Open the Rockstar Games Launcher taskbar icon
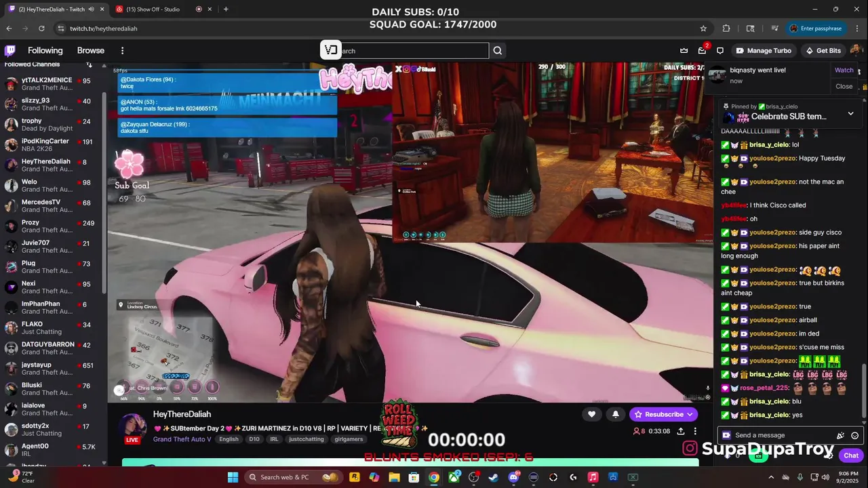This screenshot has width=868, height=488. tap(354, 477)
